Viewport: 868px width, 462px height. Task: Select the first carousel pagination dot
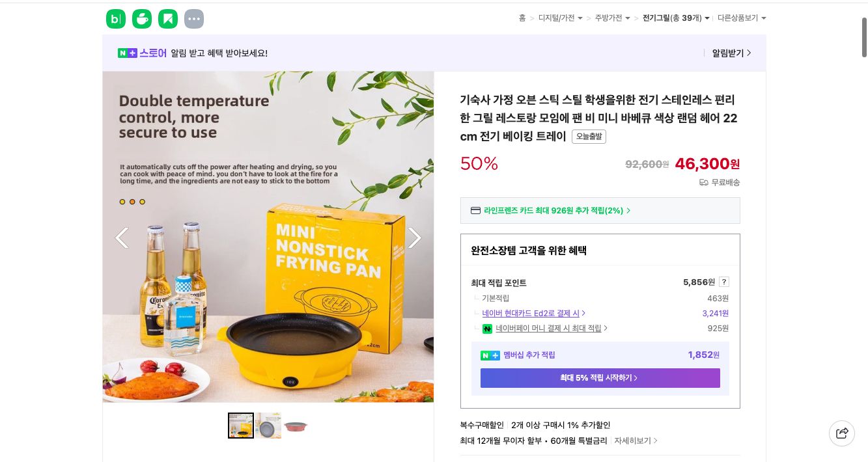click(122, 202)
